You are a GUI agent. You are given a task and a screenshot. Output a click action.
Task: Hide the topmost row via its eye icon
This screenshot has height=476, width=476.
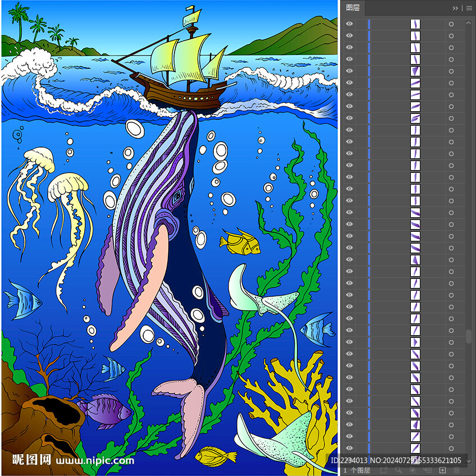[349, 24]
